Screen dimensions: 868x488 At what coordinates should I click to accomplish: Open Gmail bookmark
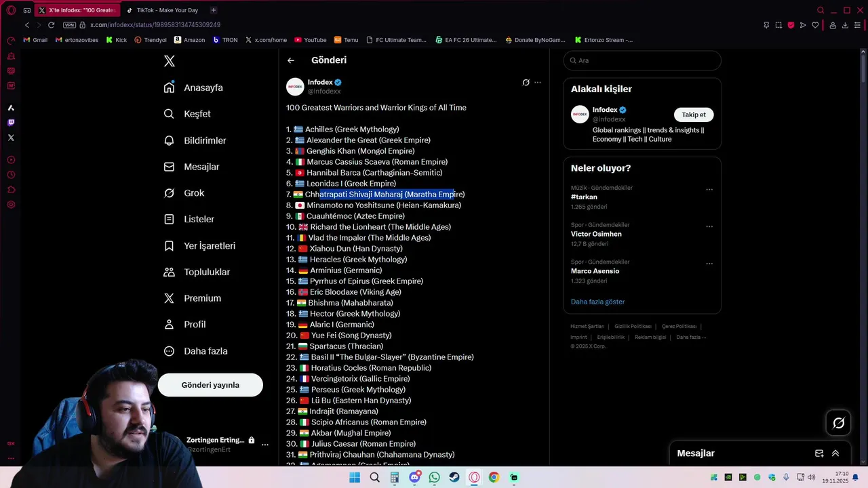click(35, 40)
